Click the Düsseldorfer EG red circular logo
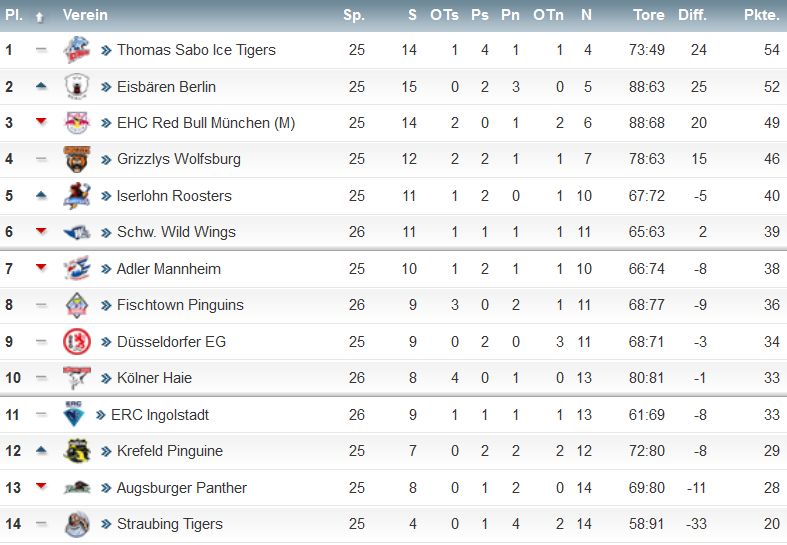787x545 pixels. point(77,342)
